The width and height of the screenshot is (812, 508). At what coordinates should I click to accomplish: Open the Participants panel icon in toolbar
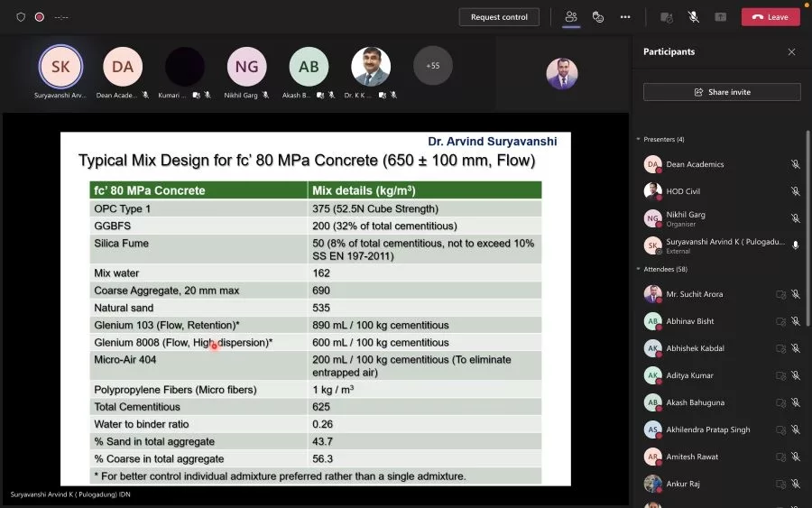570,17
